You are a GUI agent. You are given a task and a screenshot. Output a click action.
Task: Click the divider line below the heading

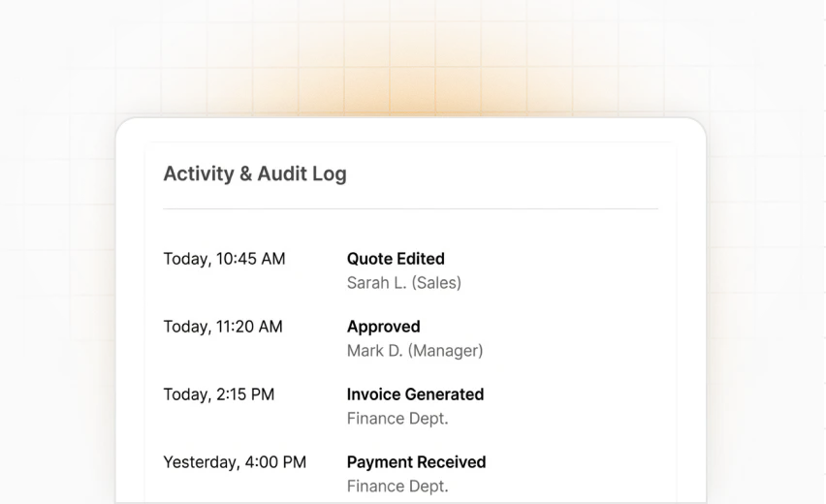tap(410, 208)
